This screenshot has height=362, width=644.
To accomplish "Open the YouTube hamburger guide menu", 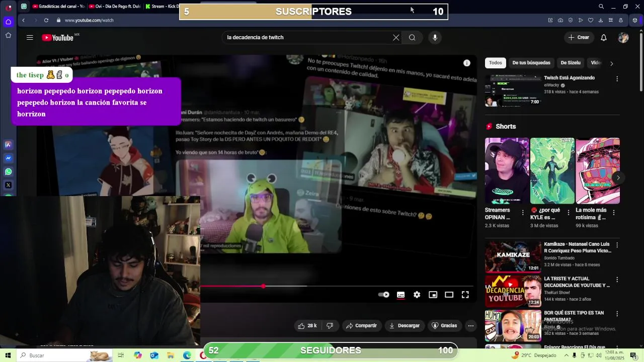I will pyautogui.click(x=30, y=38).
